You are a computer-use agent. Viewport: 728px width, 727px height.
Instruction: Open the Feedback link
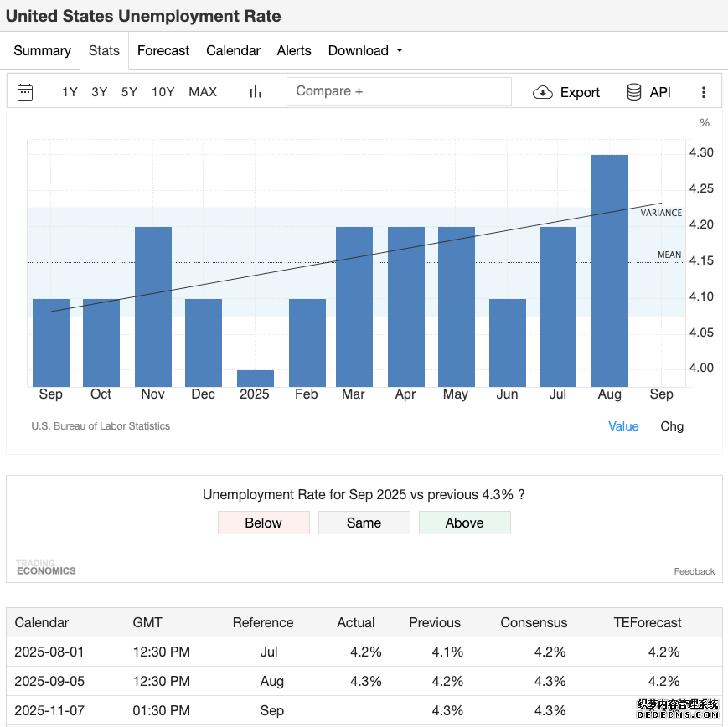click(x=694, y=571)
